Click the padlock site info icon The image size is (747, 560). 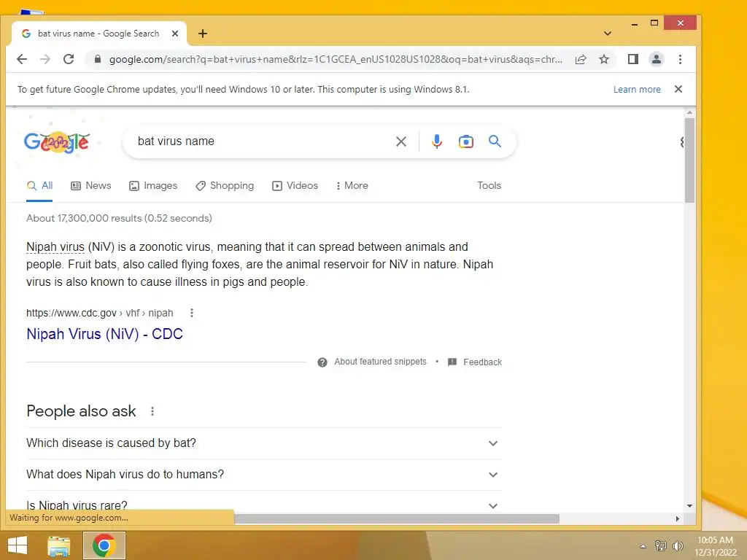point(98,59)
